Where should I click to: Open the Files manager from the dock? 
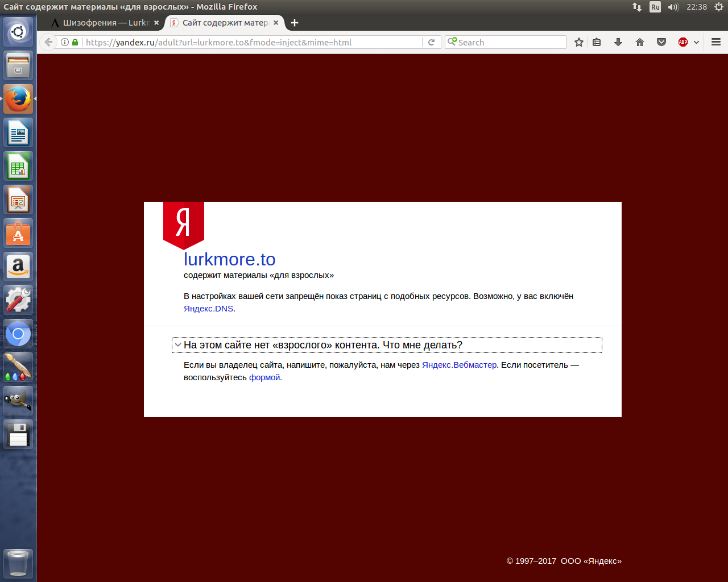pos(18,65)
